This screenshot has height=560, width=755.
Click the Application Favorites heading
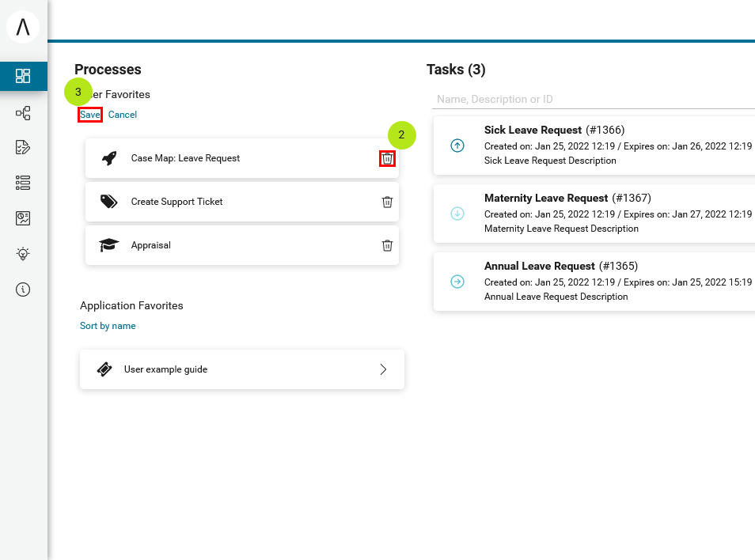[131, 305]
